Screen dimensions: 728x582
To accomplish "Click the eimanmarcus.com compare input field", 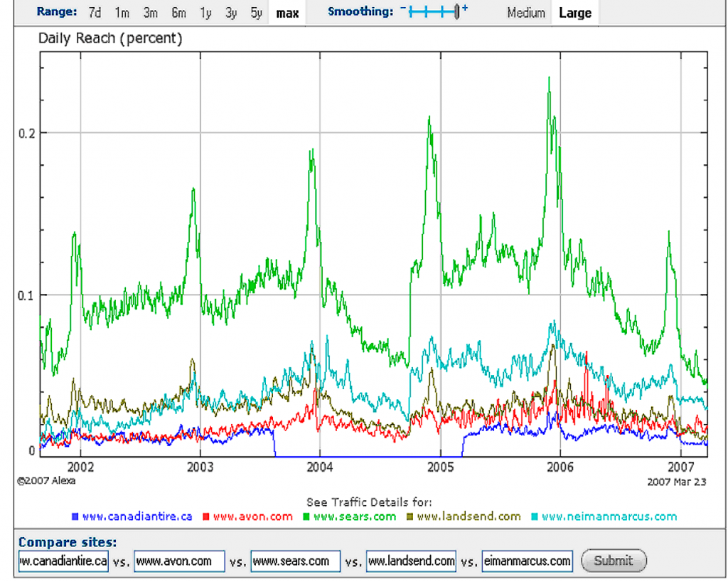I will pos(527,561).
